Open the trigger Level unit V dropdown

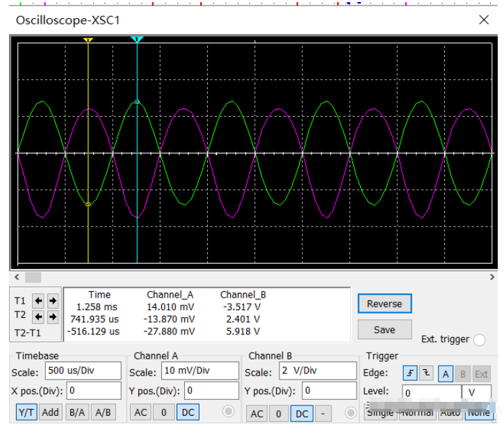(x=477, y=393)
